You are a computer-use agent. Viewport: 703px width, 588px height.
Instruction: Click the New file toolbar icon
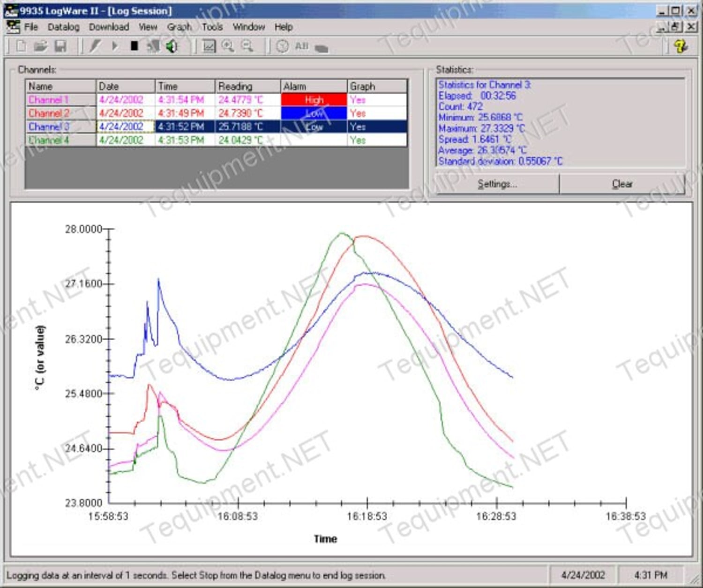point(21,46)
